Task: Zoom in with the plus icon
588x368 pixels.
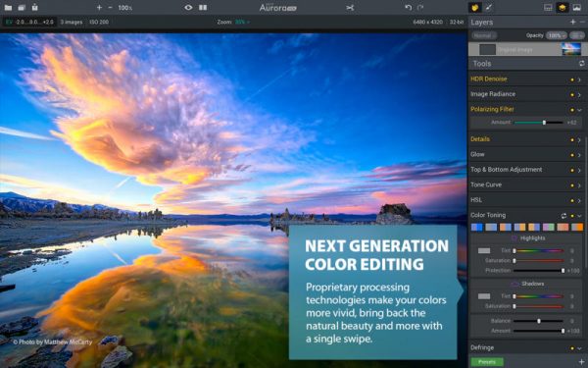Action: tap(99, 8)
